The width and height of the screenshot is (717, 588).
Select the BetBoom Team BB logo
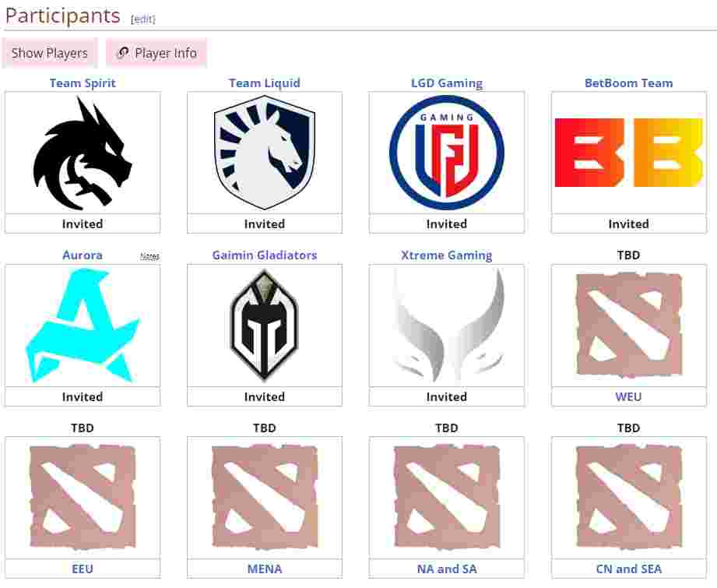pyautogui.click(x=629, y=153)
